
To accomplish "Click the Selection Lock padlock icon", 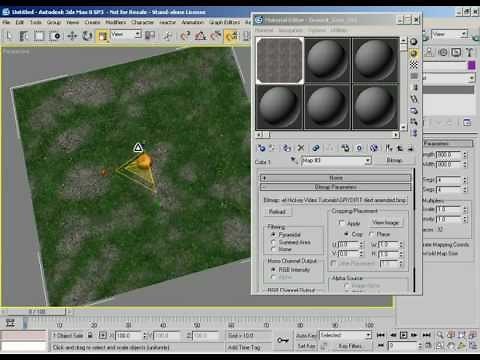I will click(90, 335).
